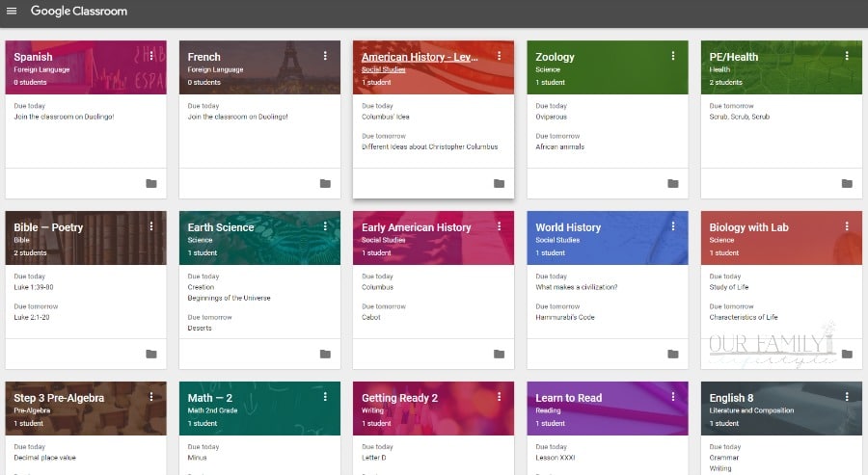Viewport: 868px width, 475px height.
Task: Open Zoology class Drive folder
Action: tap(672, 183)
